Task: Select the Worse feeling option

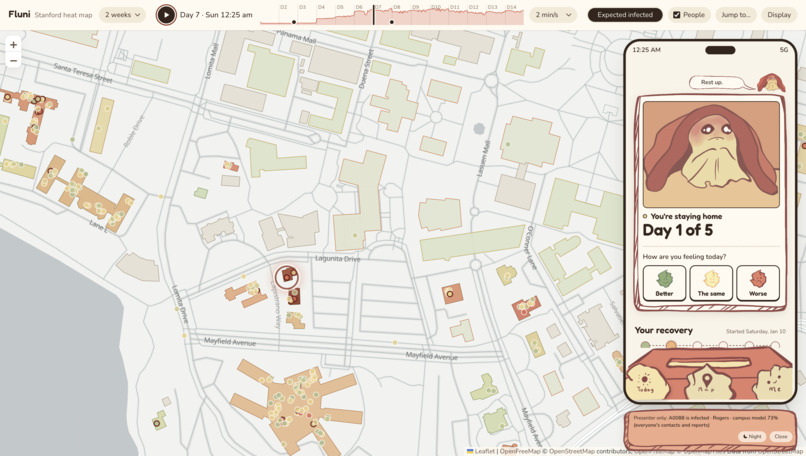Action: click(x=758, y=283)
